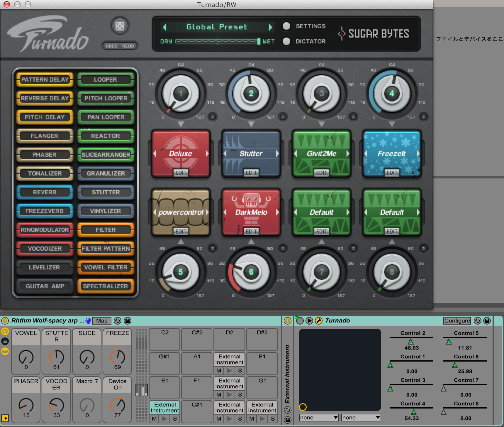Click the chain list icon on the rack
The image size is (504, 427).
pos(5,341)
